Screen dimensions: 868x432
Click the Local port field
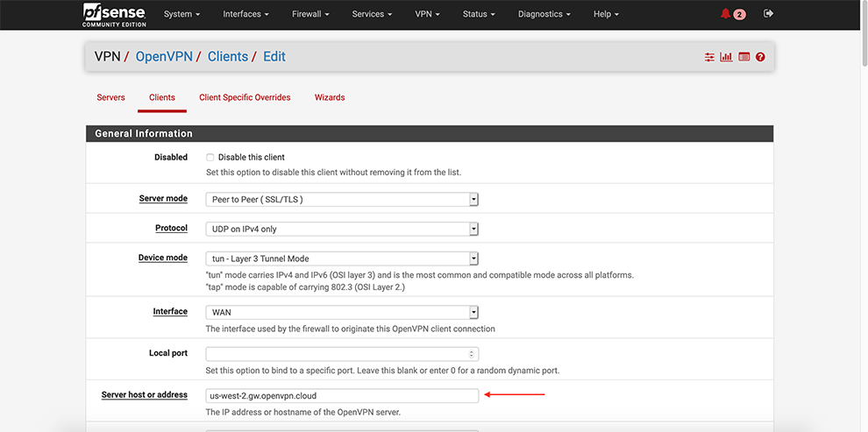pyautogui.click(x=342, y=354)
